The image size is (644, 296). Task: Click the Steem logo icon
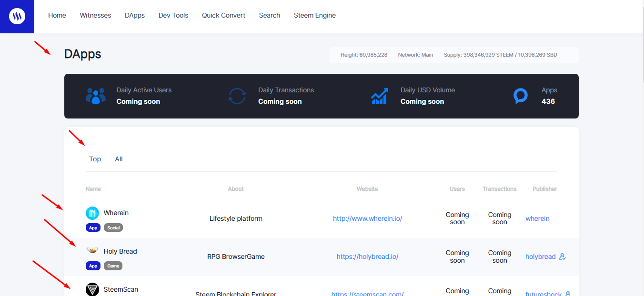[17, 17]
